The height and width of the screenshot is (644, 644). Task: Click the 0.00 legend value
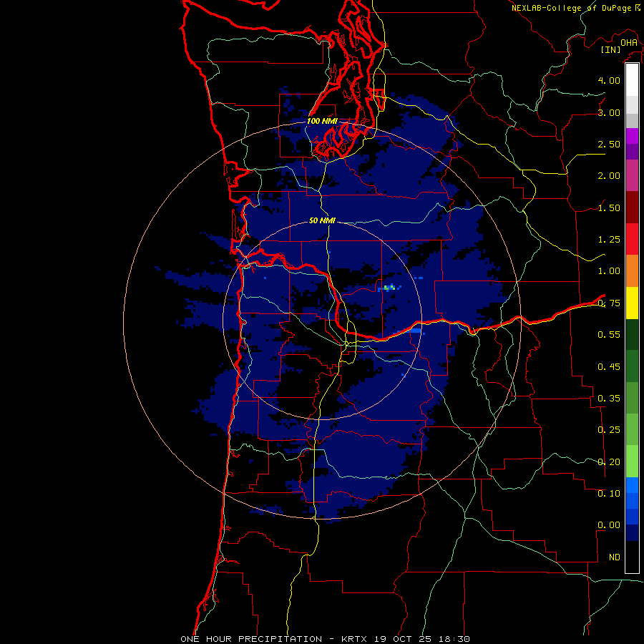point(609,525)
